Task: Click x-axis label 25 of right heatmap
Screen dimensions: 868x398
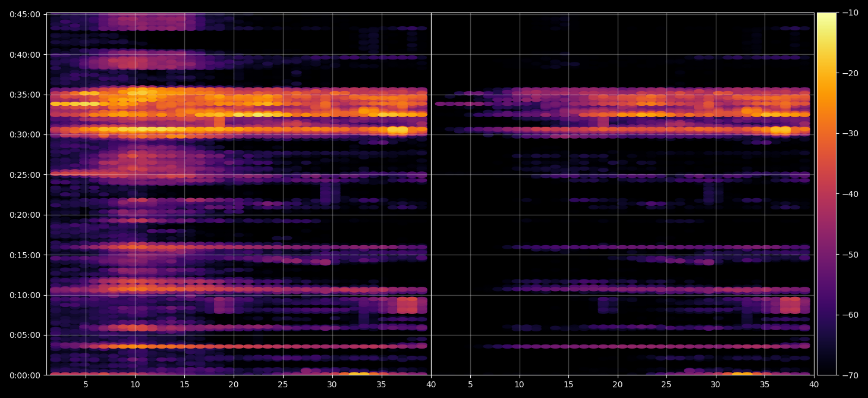Action: point(666,385)
